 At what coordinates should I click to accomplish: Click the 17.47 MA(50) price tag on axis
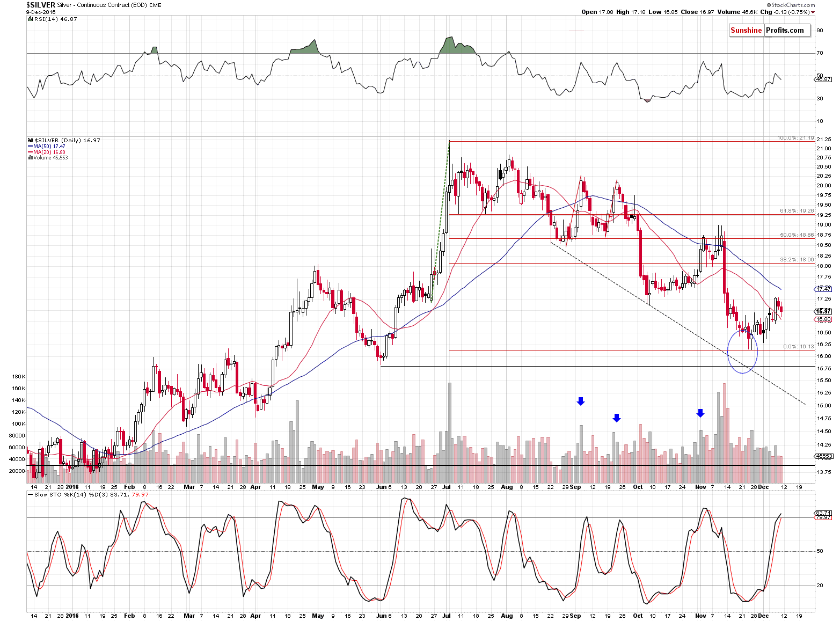824,289
